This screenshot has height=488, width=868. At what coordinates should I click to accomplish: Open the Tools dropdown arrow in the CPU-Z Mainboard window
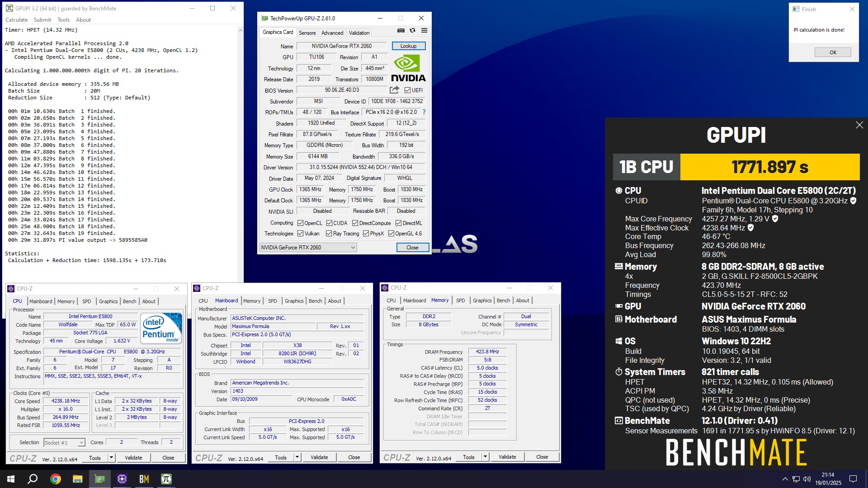tap(297, 457)
